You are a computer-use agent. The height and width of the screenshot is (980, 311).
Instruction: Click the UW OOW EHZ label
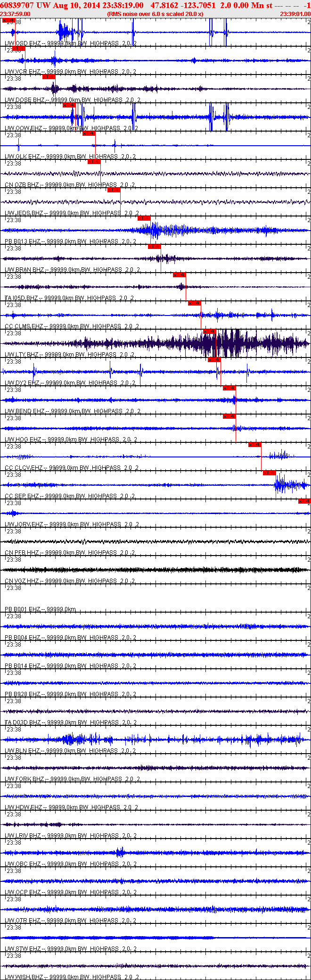(x=24, y=128)
